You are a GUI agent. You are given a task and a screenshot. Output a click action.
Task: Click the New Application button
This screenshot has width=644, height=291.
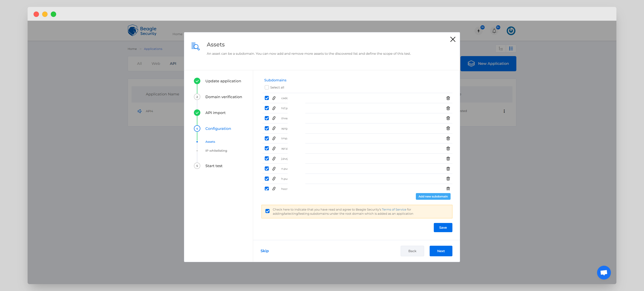coord(488,64)
